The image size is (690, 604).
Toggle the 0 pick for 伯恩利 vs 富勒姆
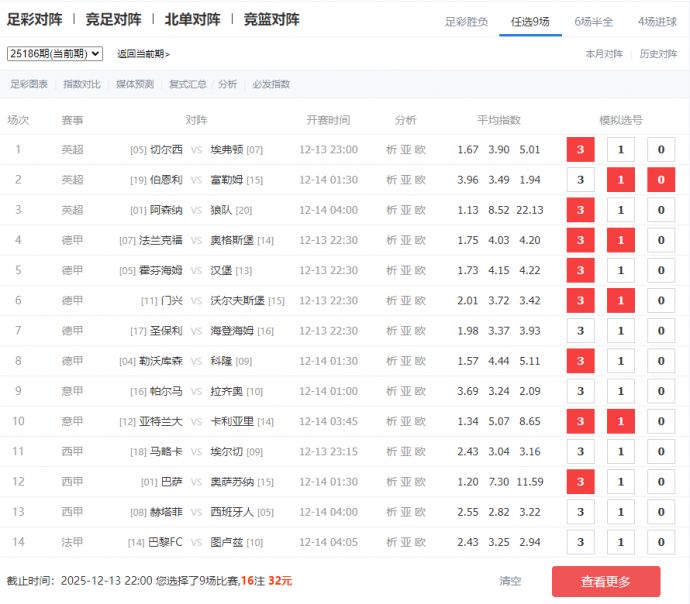tap(660, 180)
